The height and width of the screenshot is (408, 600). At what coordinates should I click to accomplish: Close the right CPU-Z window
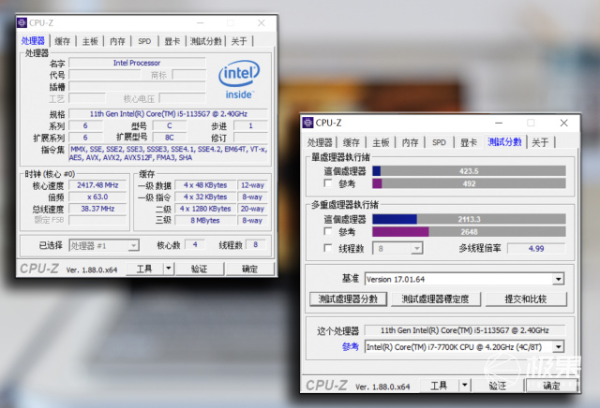pos(564,123)
